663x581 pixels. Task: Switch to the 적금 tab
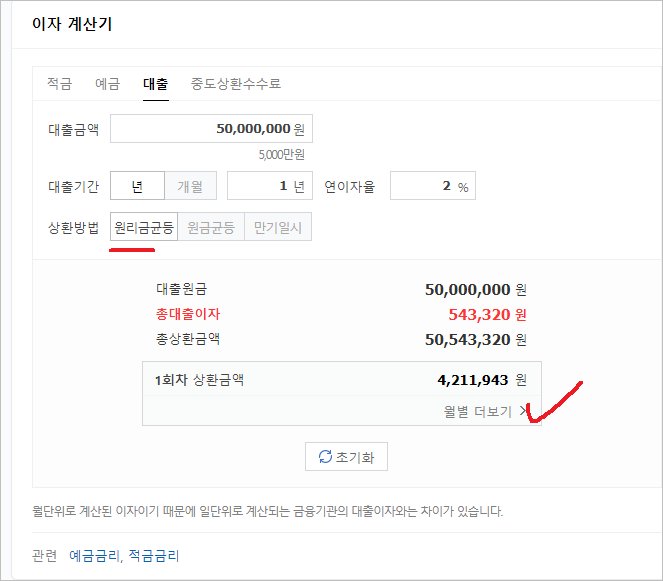59,84
